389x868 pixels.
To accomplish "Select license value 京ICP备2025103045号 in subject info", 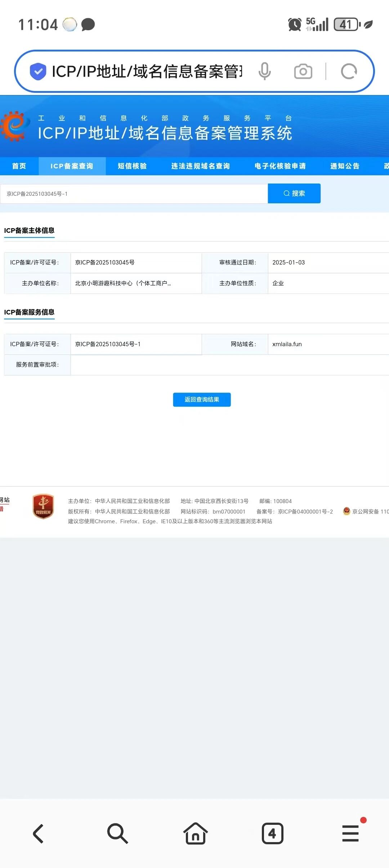I will [105, 262].
